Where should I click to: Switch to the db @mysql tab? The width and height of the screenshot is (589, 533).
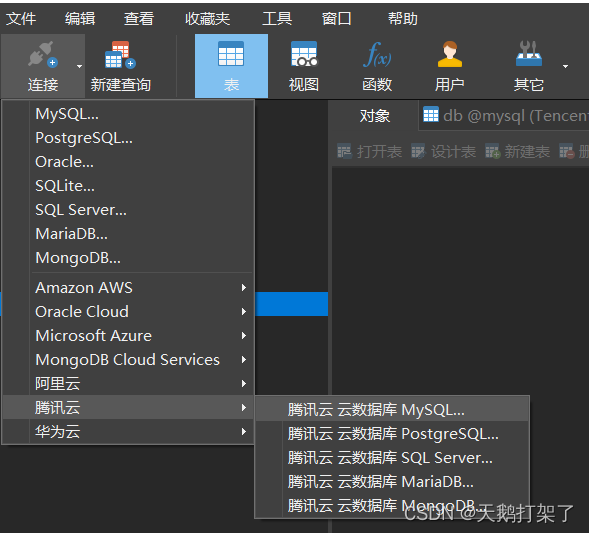(x=504, y=116)
